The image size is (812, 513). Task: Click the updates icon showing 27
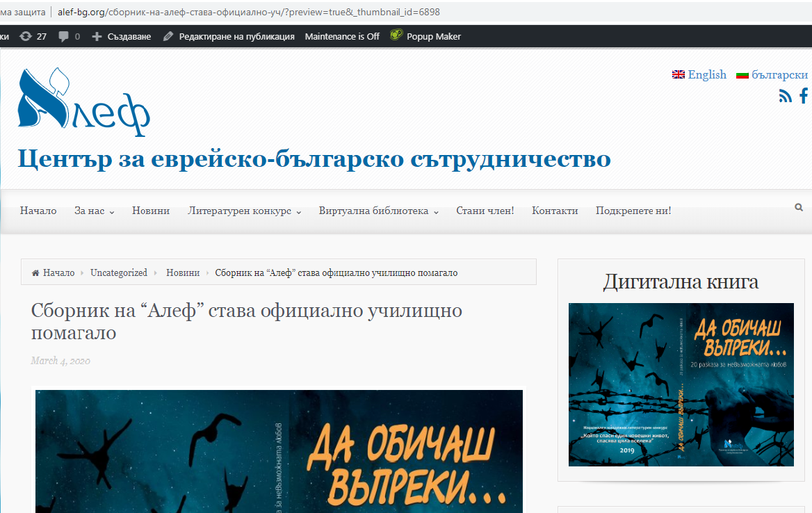33,36
